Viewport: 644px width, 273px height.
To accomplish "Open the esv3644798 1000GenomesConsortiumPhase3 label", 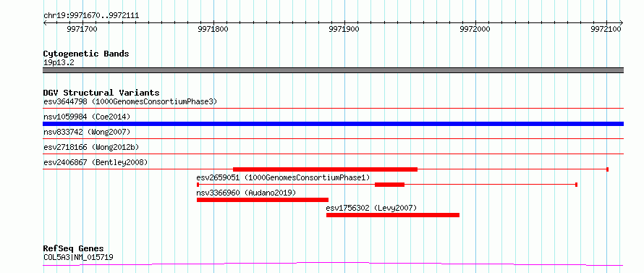I will pyautogui.click(x=130, y=101).
